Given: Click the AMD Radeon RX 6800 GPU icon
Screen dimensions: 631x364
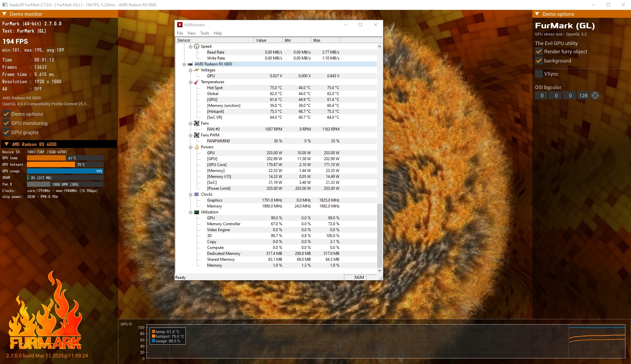Looking at the screenshot, I should pyautogui.click(x=190, y=64).
